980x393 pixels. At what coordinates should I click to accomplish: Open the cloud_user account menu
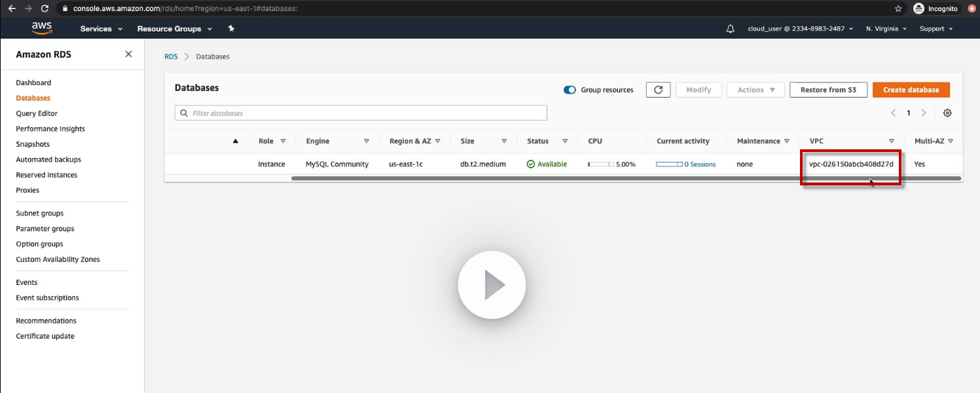800,29
